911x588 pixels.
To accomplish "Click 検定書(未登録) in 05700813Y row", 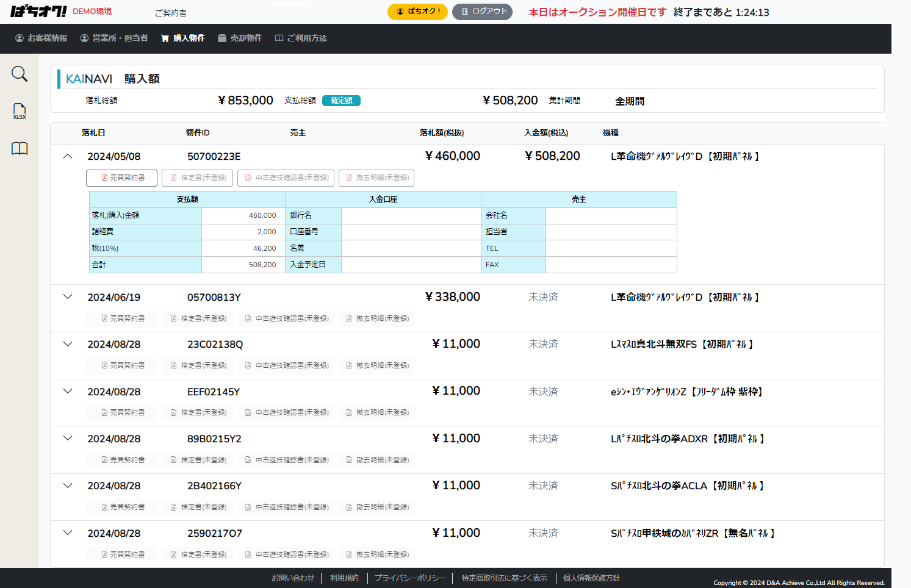I will (x=197, y=318).
